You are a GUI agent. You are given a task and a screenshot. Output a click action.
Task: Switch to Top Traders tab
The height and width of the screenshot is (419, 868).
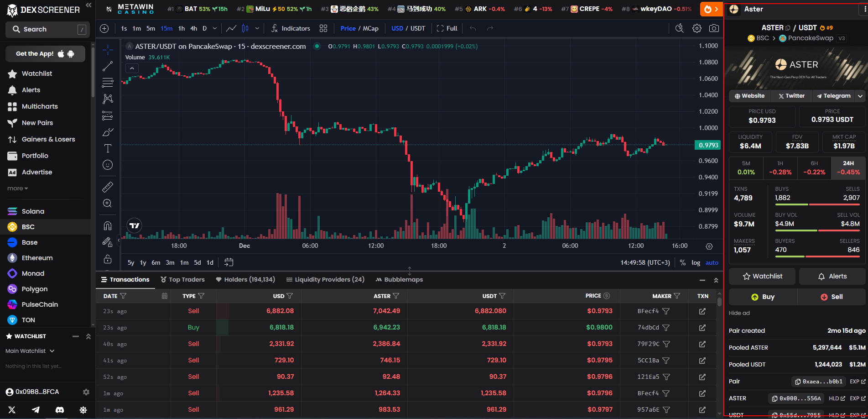tap(182, 280)
